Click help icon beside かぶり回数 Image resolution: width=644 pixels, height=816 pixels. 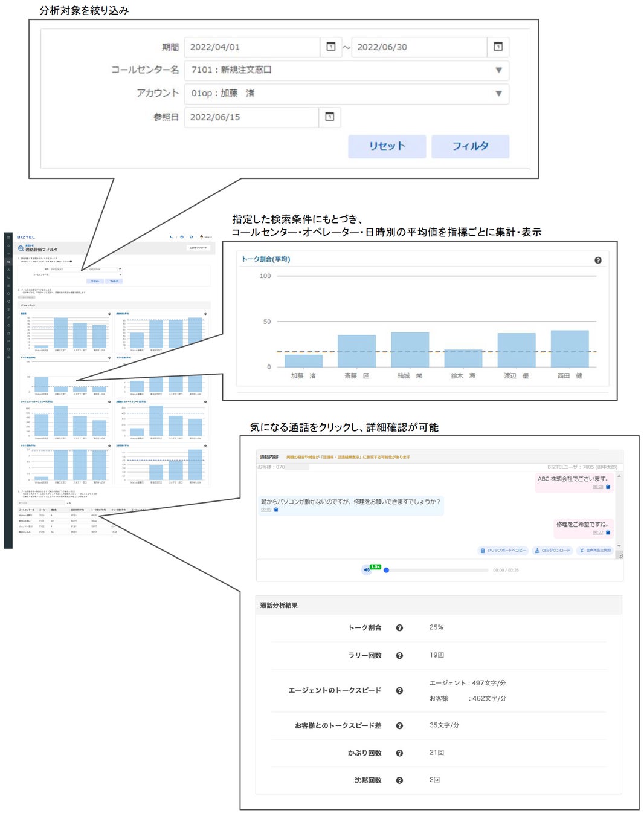click(399, 753)
